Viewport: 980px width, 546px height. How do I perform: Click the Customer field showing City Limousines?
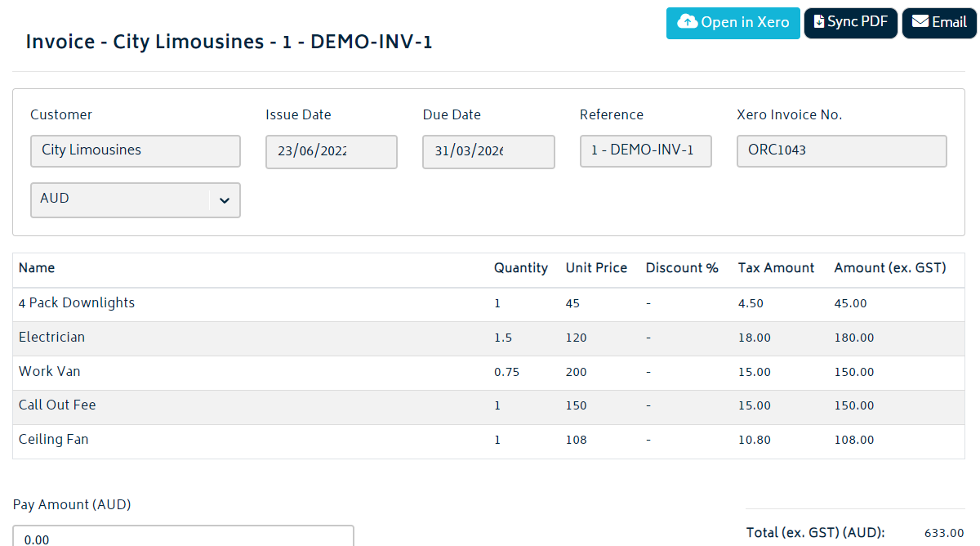point(135,151)
